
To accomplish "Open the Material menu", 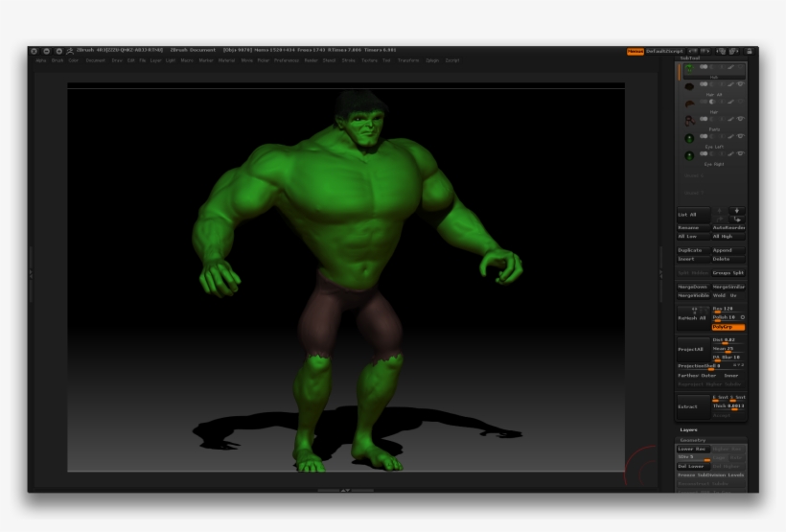I will click(x=226, y=60).
